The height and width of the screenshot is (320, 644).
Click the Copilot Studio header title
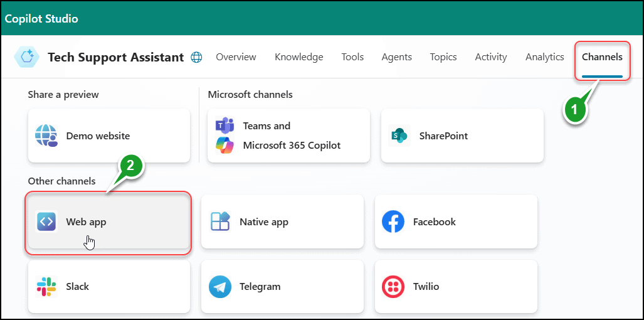(41, 18)
